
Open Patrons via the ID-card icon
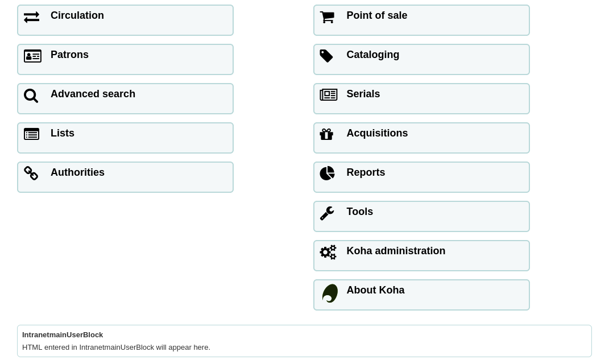[x=33, y=56]
